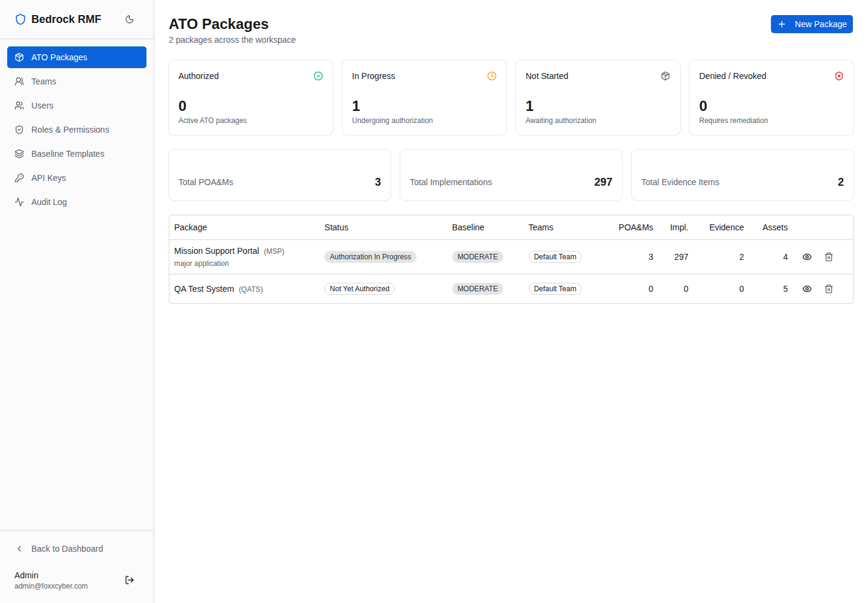Click the Assets column header

775,227
